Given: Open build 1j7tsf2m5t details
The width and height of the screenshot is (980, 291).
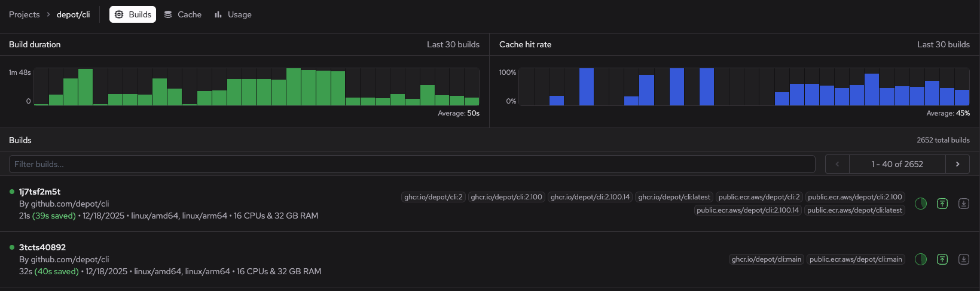Looking at the screenshot, I should pyautogui.click(x=39, y=192).
